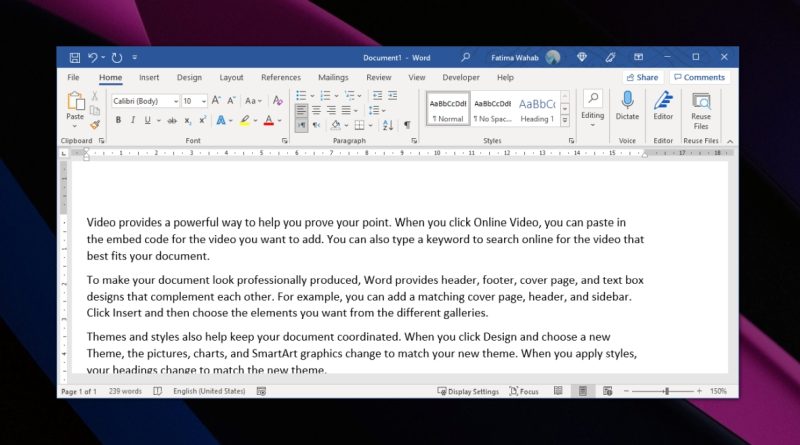Image resolution: width=800 pixels, height=445 pixels.
Task: Click Justify alignment icon
Action: pos(346,110)
